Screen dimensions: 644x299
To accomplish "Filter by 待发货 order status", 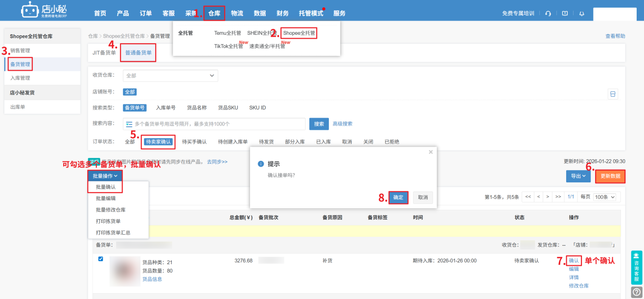I will [266, 142].
